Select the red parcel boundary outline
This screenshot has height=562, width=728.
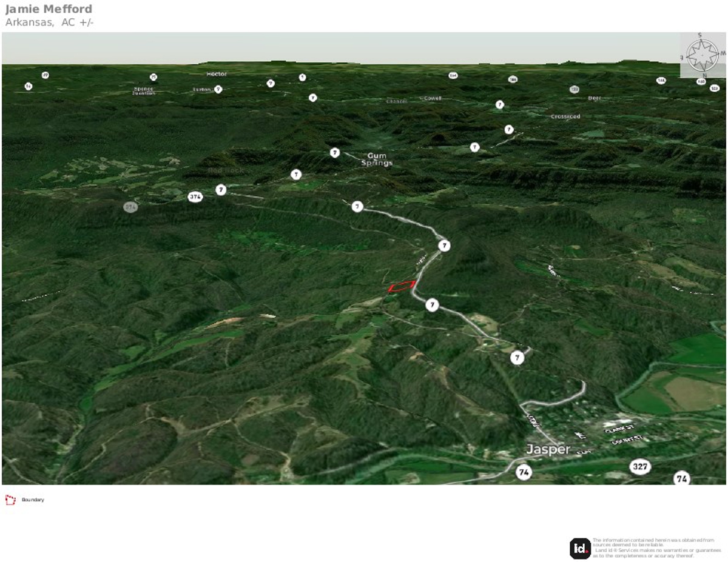click(402, 286)
